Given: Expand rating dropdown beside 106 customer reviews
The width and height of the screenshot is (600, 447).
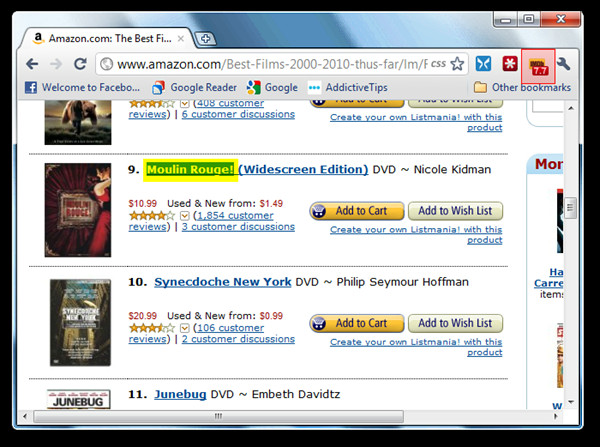Looking at the screenshot, I should pos(185,328).
